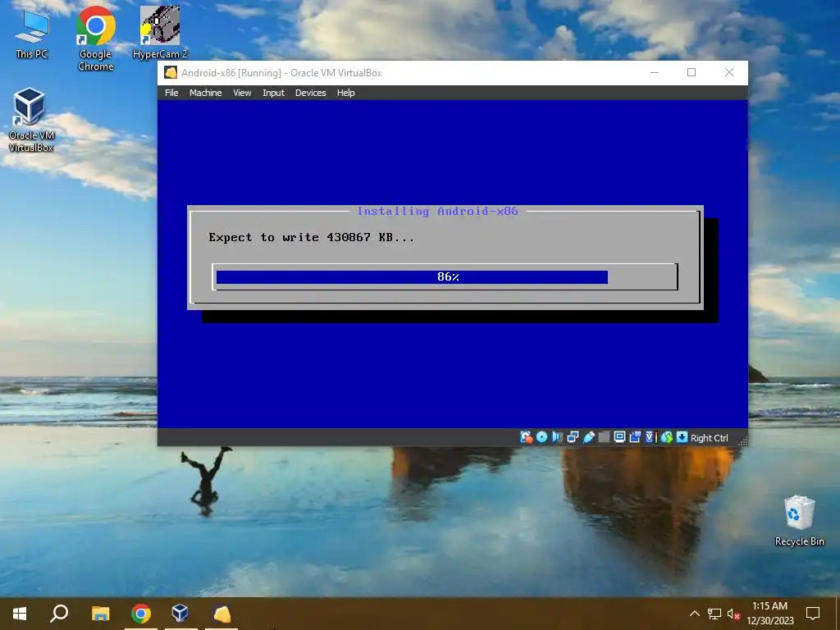Open the clock showing 1:15 AM
The image size is (840, 630).
coord(769,614)
